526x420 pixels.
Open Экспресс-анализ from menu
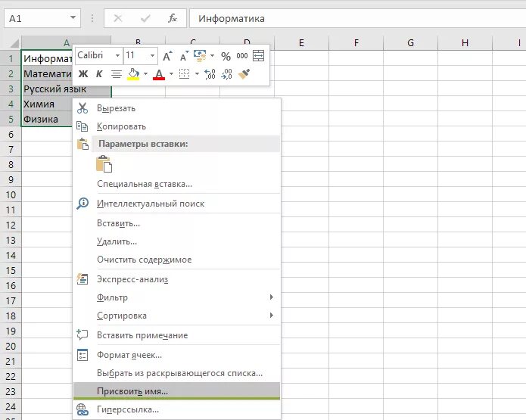pyautogui.click(x=177, y=279)
